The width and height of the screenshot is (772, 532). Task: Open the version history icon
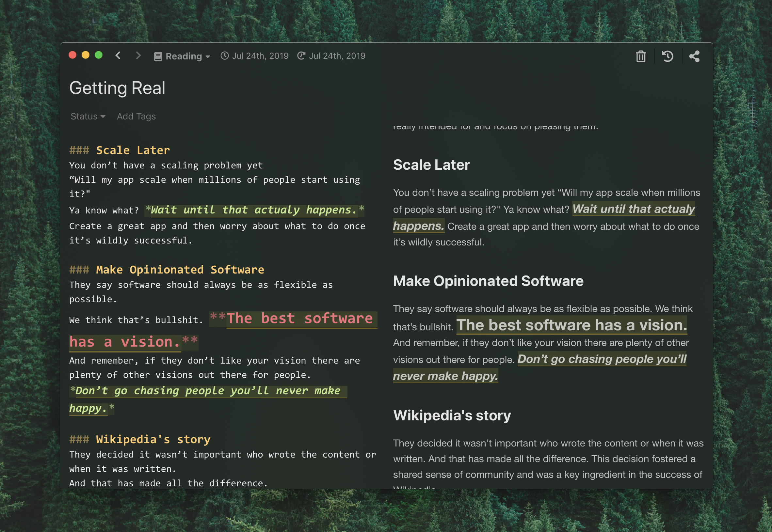(x=667, y=56)
